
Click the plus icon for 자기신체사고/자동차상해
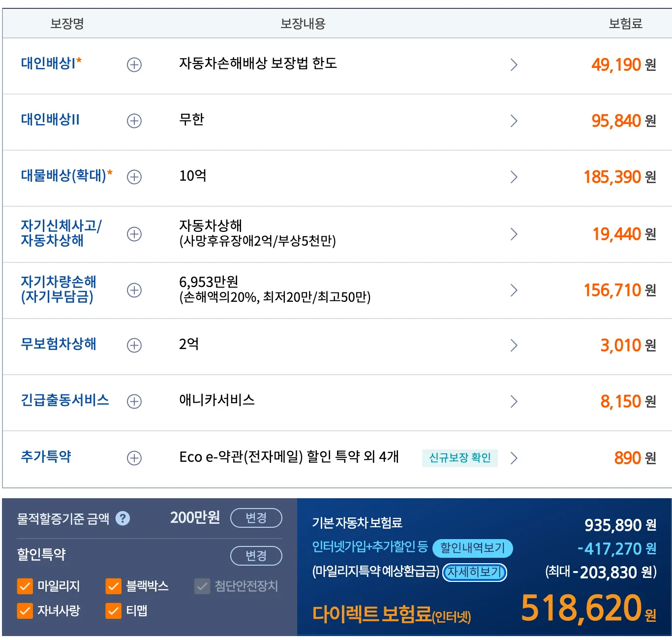[134, 234]
